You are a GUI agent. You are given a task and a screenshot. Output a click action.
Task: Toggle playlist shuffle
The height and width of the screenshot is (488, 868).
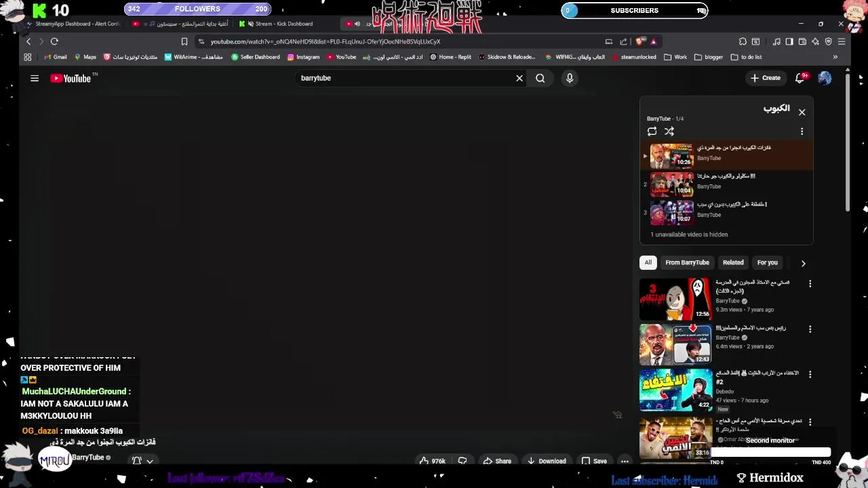pyautogui.click(x=669, y=131)
